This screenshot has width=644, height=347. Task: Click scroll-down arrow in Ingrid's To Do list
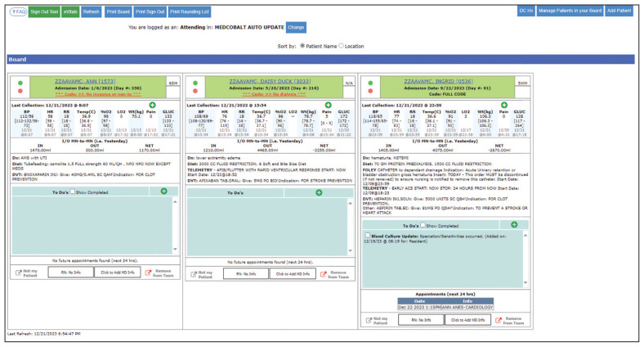coord(525,282)
